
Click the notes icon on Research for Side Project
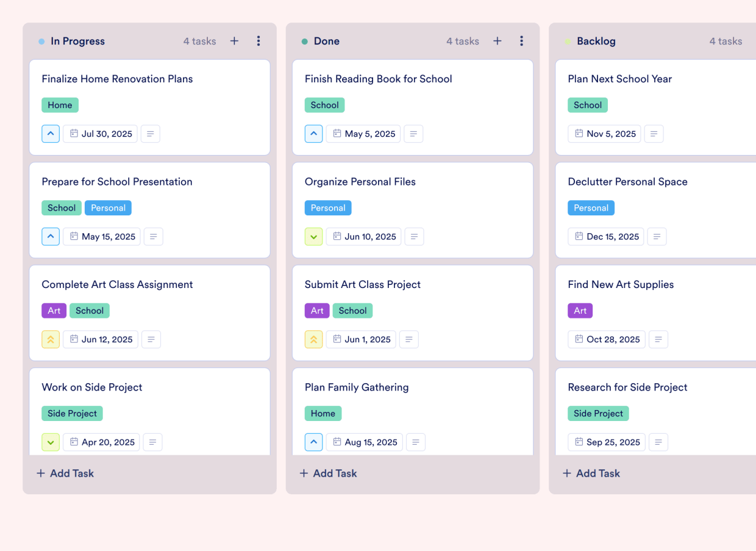(x=658, y=442)
